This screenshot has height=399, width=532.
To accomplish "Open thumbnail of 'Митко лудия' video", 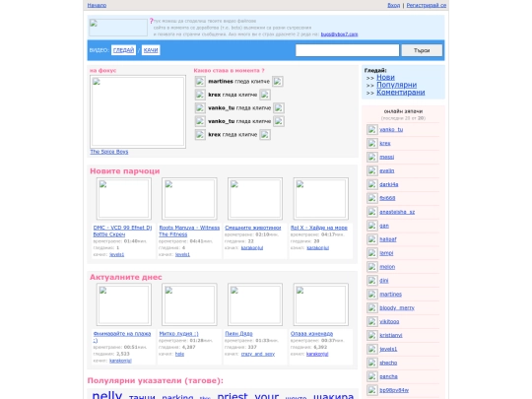I will point(189,304).
